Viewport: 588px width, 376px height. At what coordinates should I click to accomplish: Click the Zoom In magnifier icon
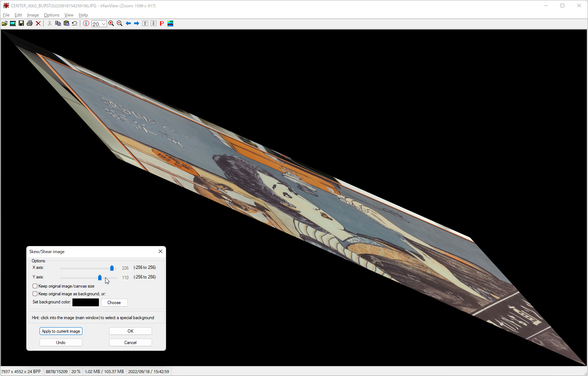coord(111,23)
